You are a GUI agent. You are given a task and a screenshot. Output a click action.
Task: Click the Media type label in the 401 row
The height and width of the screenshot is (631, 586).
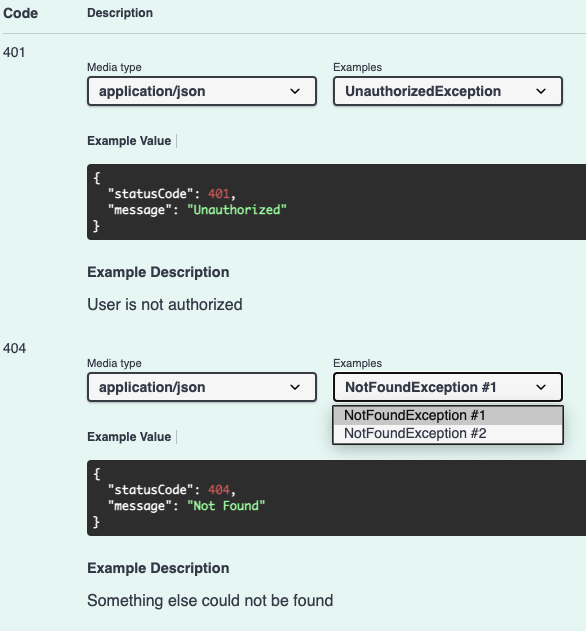(114, 67)
